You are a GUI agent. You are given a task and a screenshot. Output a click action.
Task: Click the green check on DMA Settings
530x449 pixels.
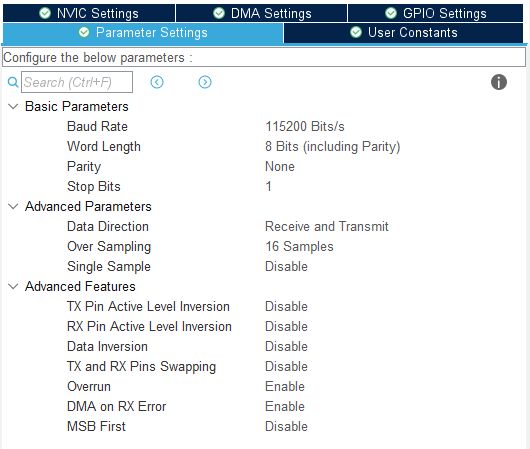click(219, 13)
